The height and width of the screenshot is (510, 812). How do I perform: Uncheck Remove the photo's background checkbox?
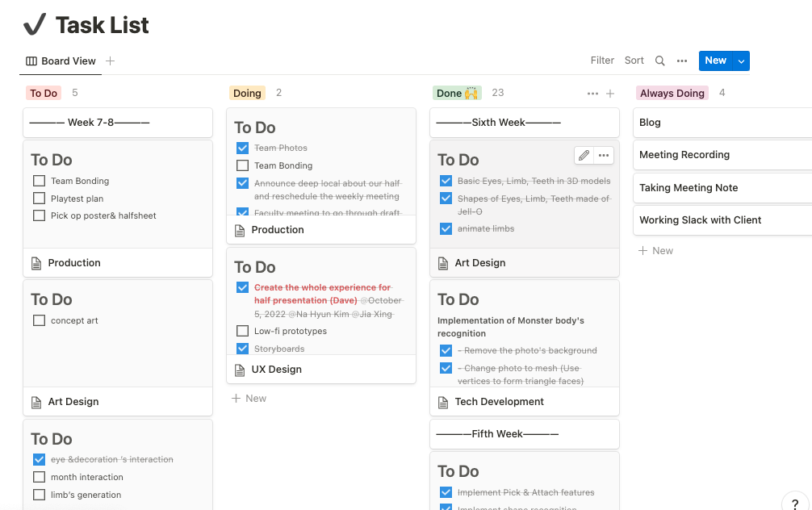coord(446,350)
